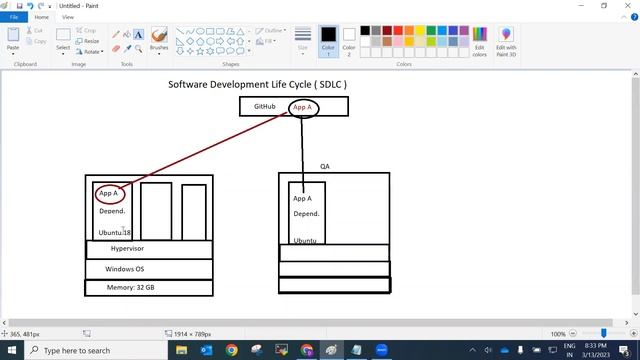Image resolution: width=640 pixels, height=360 pixels.
Task: Click the Windows Start button
Action: tap(12, 350)
